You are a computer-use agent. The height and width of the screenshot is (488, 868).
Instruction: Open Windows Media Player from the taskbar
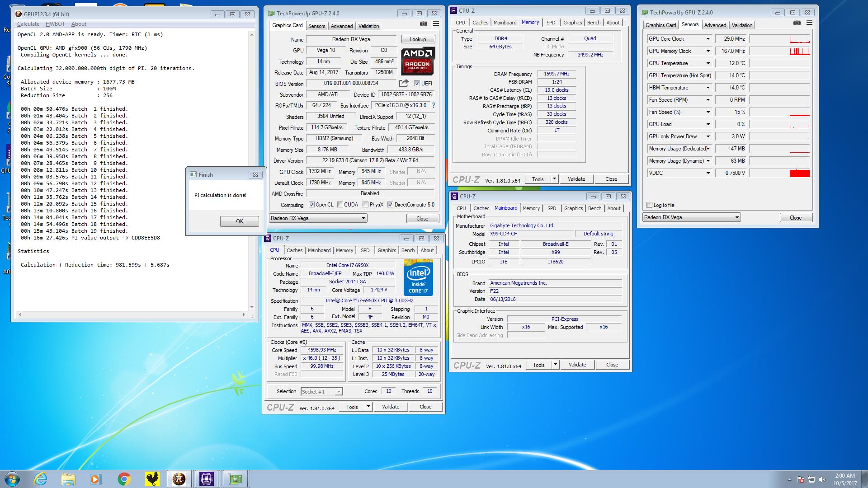coord(95,479)
